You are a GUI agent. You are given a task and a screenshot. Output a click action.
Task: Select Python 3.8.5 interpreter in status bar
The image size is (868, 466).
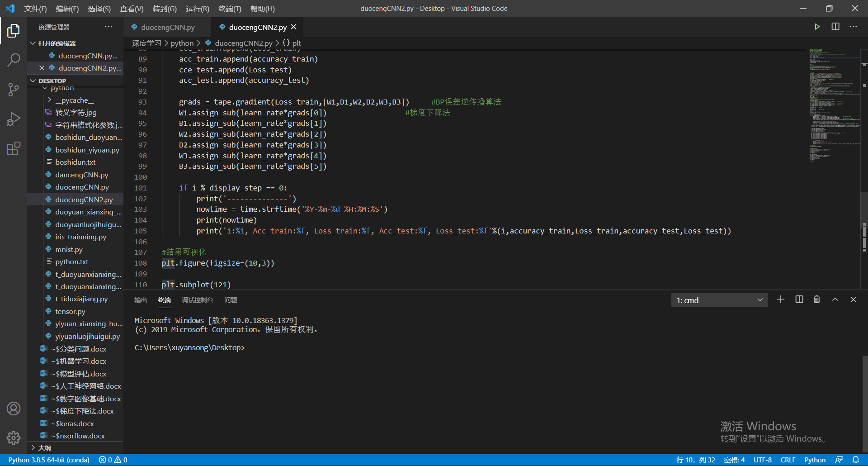[x=49, y=460]
